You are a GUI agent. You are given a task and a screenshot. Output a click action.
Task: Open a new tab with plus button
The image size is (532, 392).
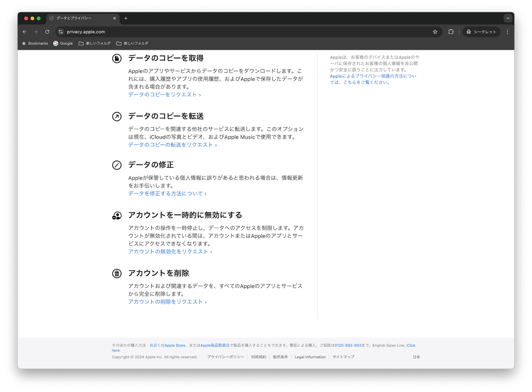126,18
